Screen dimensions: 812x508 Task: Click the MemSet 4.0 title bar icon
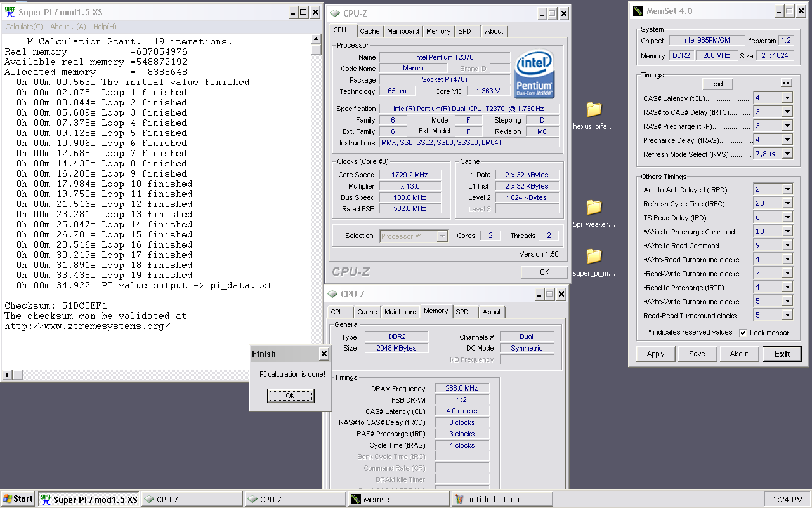point(638,11)
